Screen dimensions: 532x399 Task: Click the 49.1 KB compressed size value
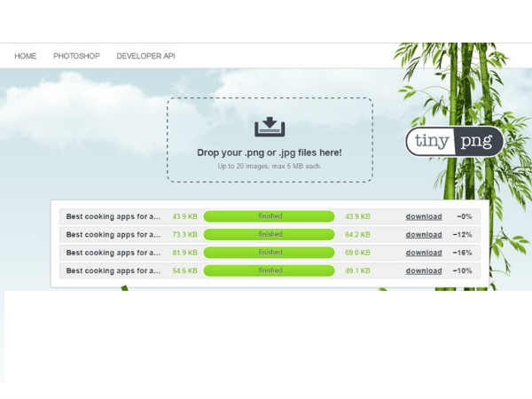[x=357, y=270]
